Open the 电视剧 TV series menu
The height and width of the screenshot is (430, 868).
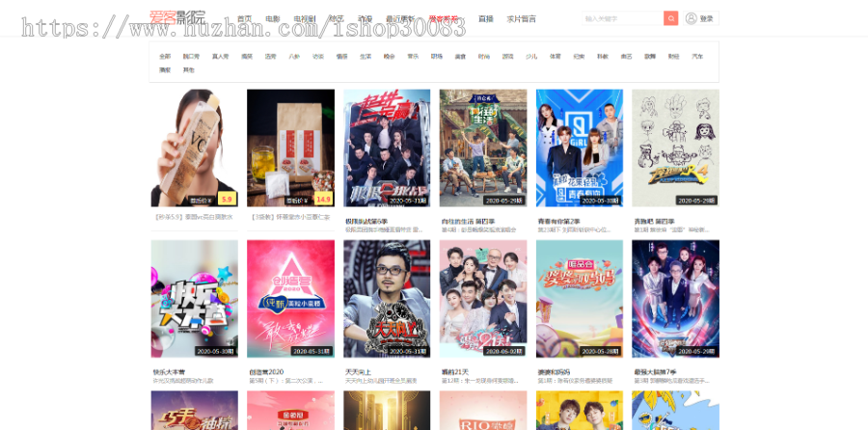(x=305, y=19)
